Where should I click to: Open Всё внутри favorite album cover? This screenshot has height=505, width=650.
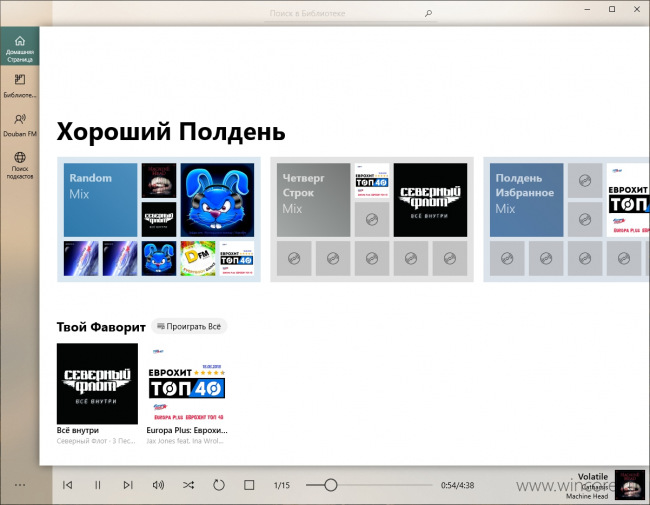click(x=97, y=384)
